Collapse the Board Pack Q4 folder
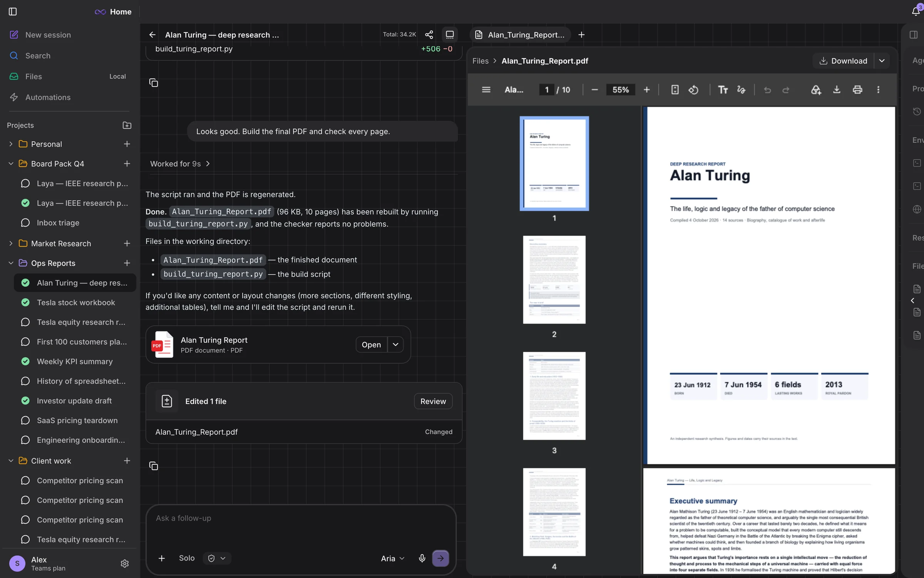This screenshot has height=578, width=924. [x=11, y=164]
